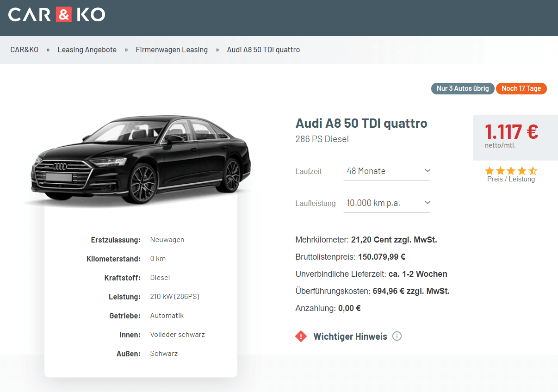Image resolution: width=558 pixels, height=392 pixels.
Task: Click the 1.117 € monthly price
Action: (511, 132)
